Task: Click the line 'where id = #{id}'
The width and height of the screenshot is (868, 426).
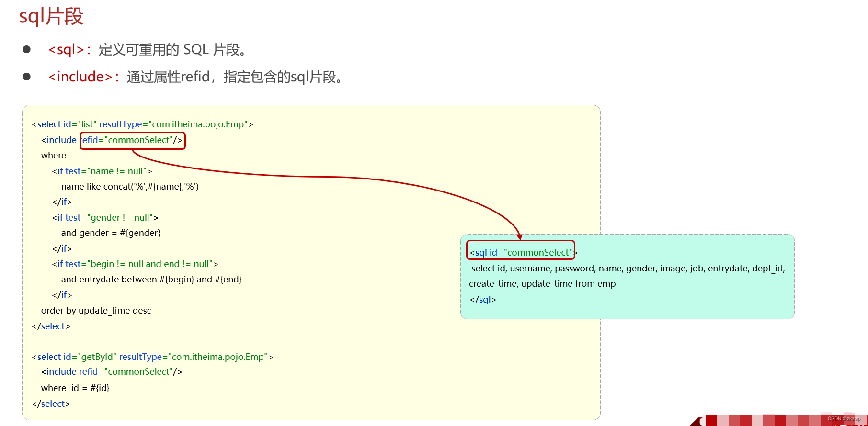Action: click(x=75, y=388)
